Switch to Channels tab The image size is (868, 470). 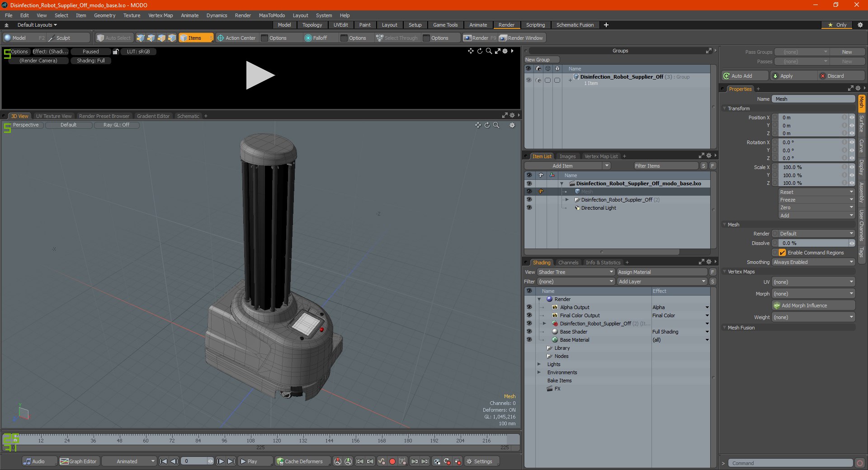(x=568, y=263)
